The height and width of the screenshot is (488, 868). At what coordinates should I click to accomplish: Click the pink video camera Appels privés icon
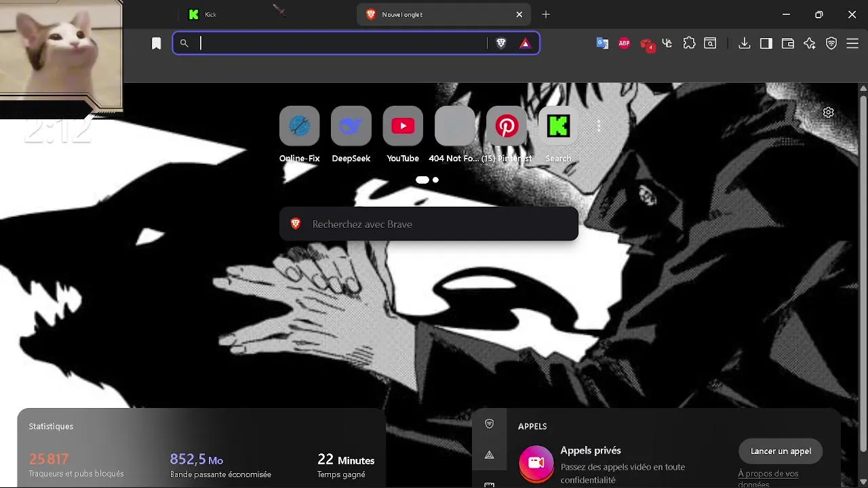click(536, 463)
